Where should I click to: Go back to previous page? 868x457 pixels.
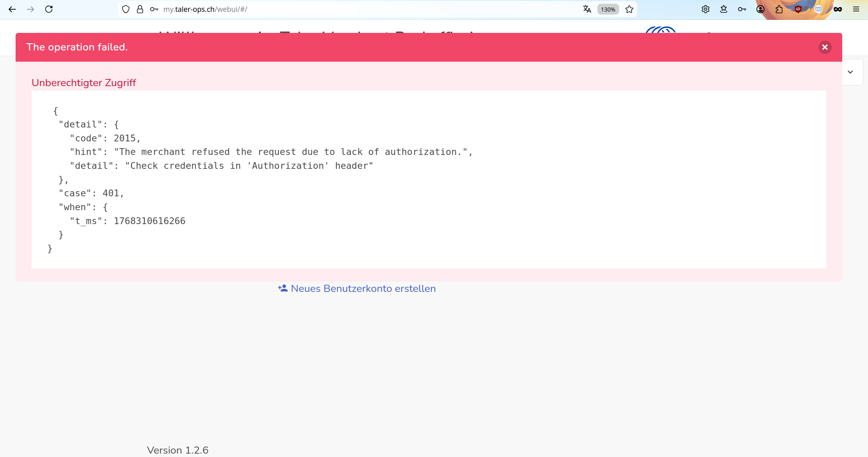click(x=12, y=9)
